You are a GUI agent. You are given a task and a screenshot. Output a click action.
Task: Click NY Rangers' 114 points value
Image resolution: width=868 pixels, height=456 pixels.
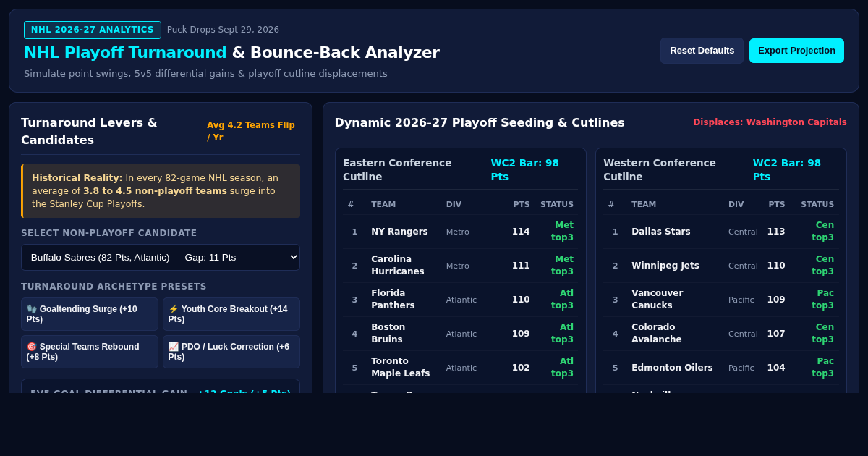pos(521,232)
